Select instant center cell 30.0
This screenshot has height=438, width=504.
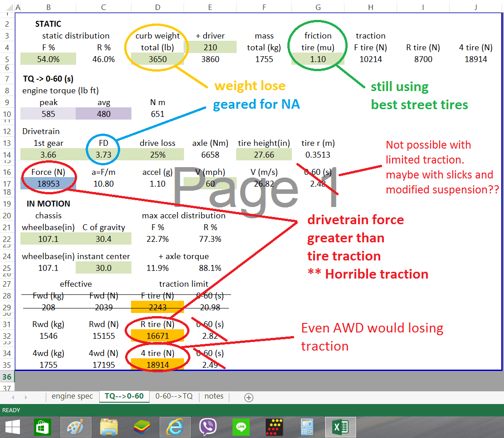103,268
